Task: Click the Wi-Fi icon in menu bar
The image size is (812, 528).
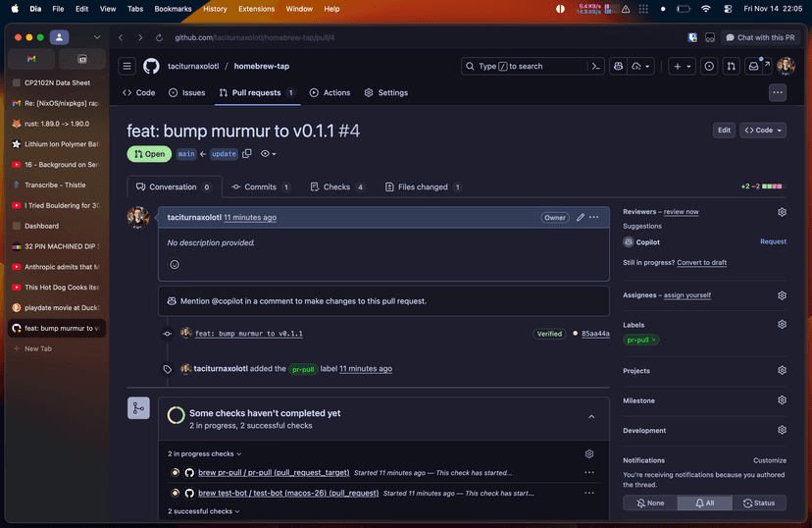Action: pos(705,9)
